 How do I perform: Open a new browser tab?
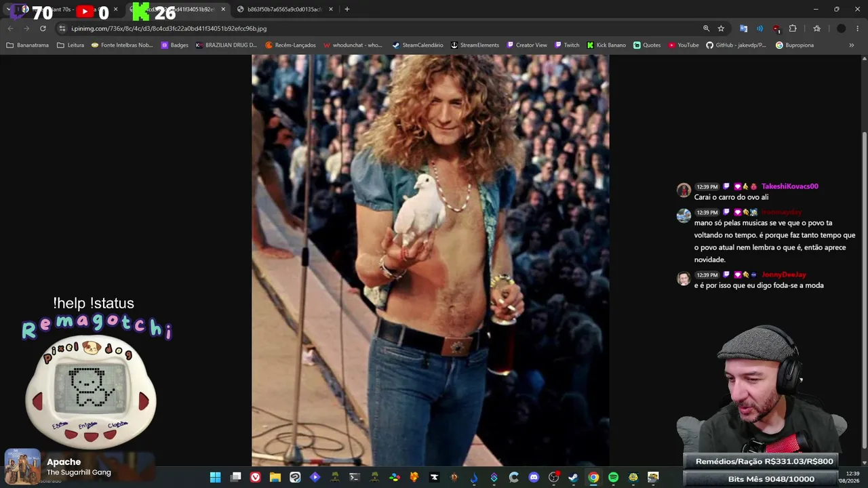click(347, 9)
